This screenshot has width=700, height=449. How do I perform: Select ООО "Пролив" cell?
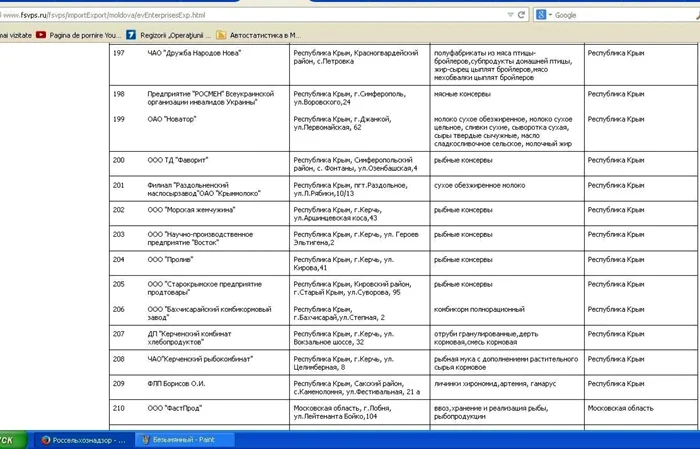pos(170,259)
